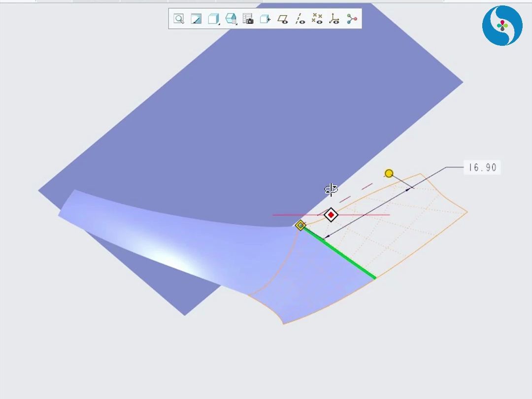Click the Spin Center icon
The image size is (532, 399).
point(352,19)
